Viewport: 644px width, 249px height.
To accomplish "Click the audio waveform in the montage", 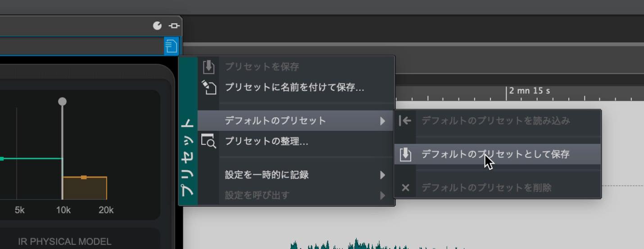I will tap(378, 245).
